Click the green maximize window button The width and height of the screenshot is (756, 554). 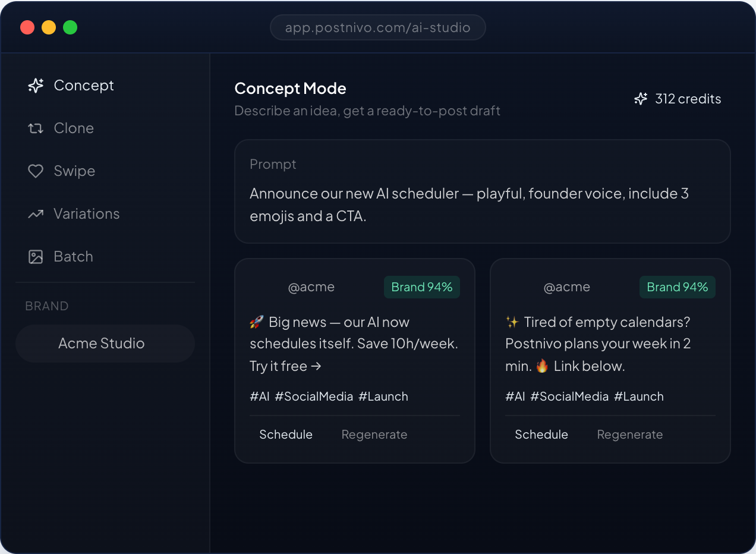pyautogui.click(x=70, y=27)
